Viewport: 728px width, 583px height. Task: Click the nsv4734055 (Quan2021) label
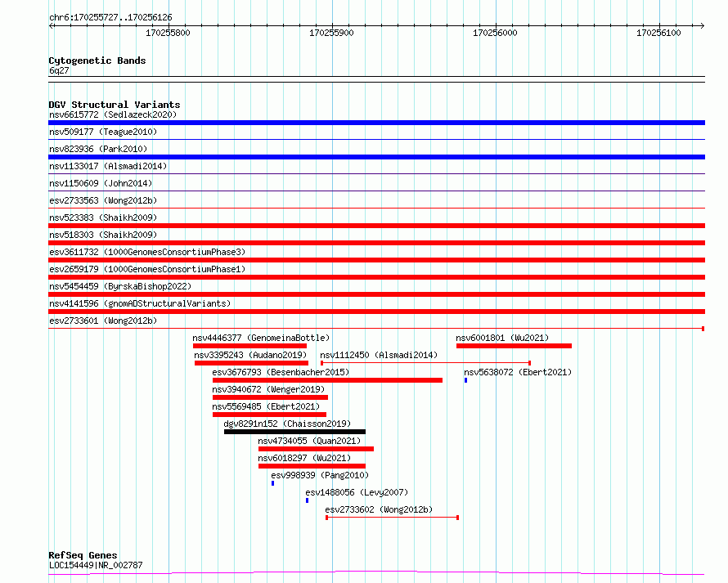309,441
